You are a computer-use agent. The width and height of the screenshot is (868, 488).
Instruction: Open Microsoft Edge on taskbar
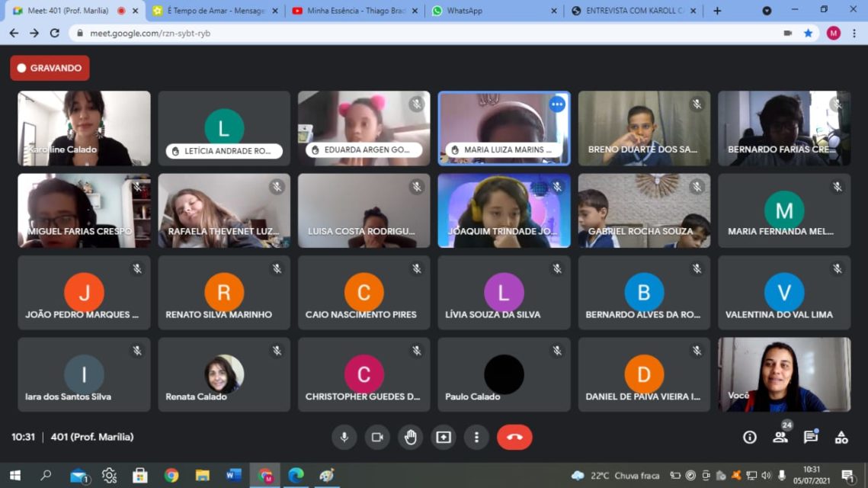(296, 475)
